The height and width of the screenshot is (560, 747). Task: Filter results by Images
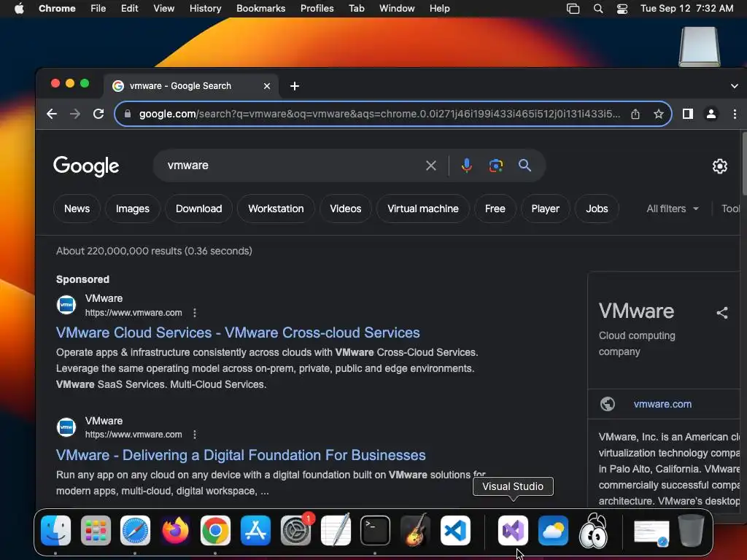click(x=133, y=209)
